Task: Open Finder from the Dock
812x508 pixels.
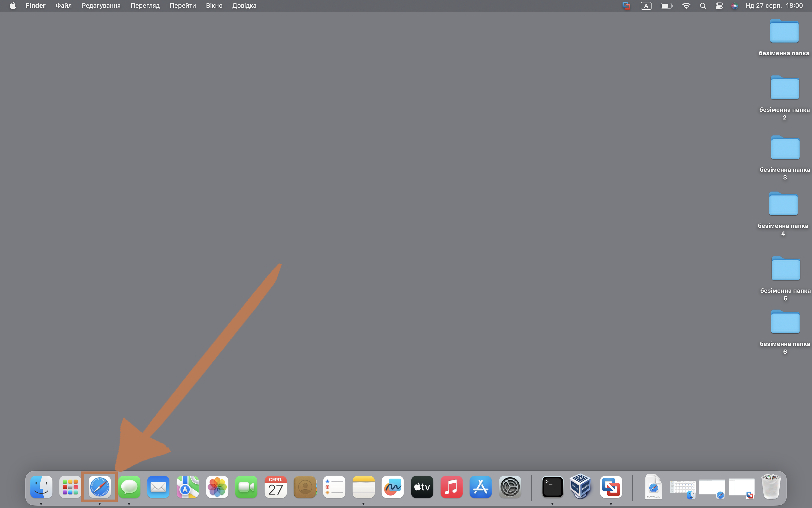Action: coord(41,487)
